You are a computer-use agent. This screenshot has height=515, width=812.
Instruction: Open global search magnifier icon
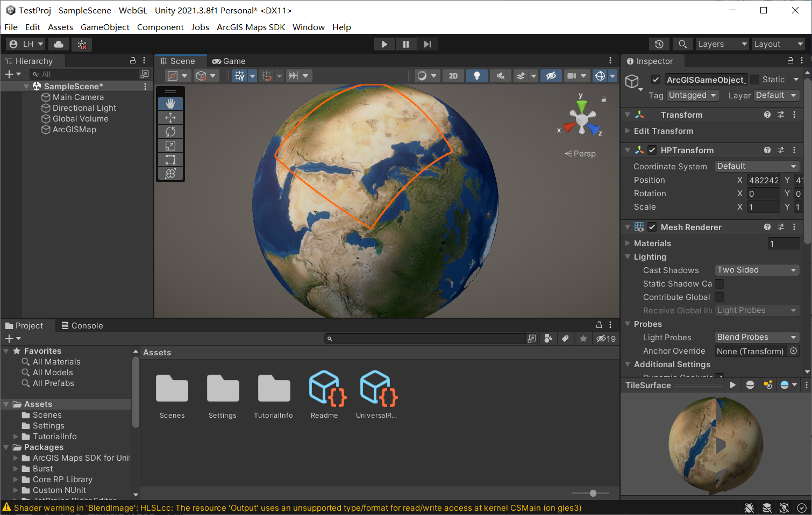(x=682, y=44)
